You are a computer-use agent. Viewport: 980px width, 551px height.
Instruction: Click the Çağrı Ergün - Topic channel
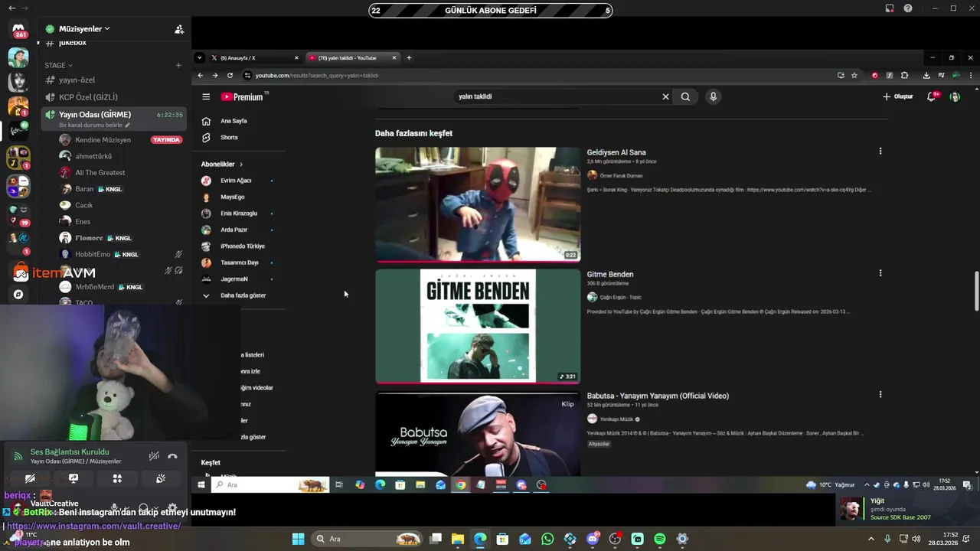click(x=621, y=298)
